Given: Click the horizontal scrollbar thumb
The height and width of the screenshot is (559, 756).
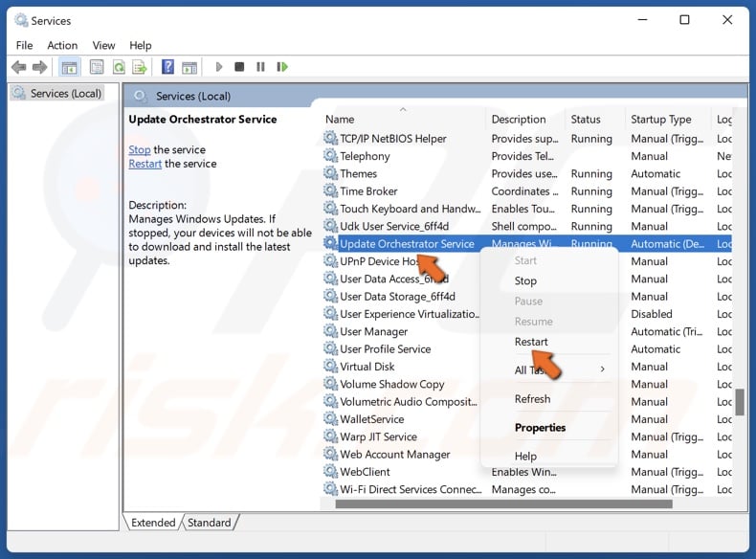Looking at the screenshot, I should coord(503,503).
